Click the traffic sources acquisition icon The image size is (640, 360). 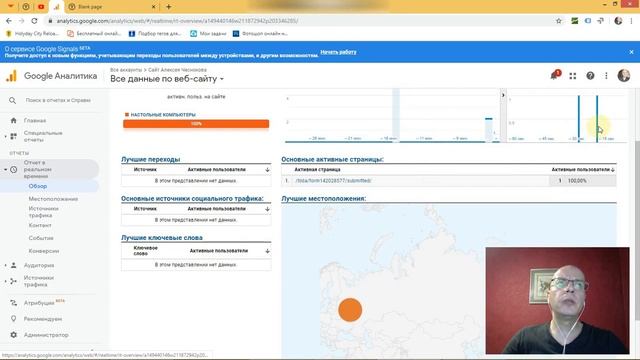13,281
